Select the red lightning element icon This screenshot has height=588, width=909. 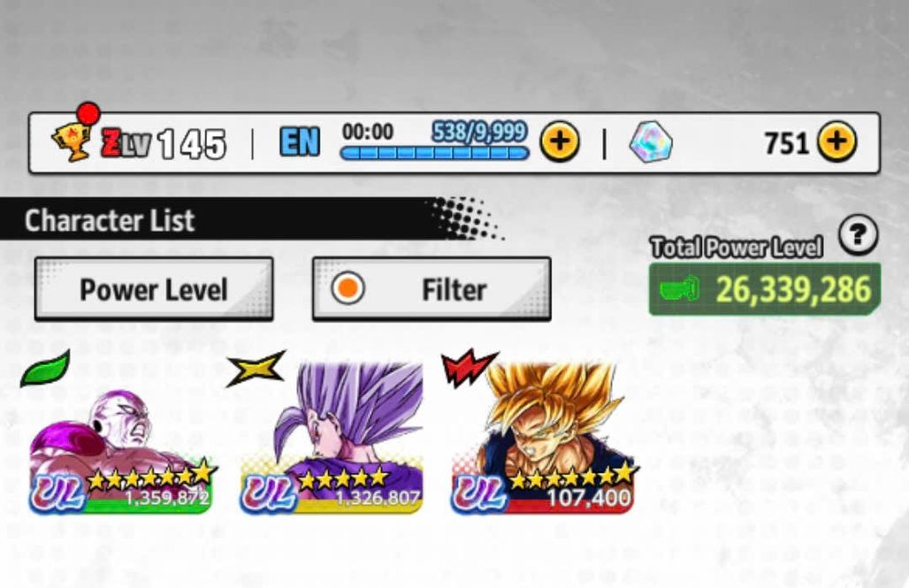[x=468, y=368]
